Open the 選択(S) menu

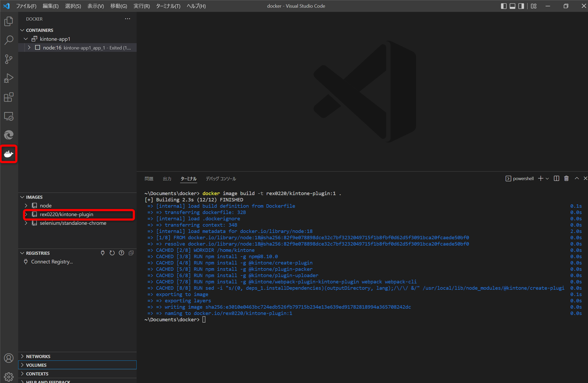coord(73,6)
